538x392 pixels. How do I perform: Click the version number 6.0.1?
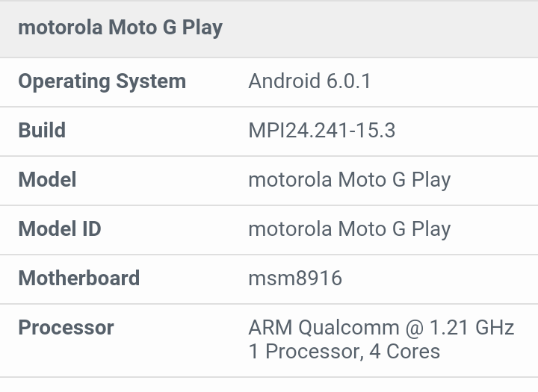point(348,81)
